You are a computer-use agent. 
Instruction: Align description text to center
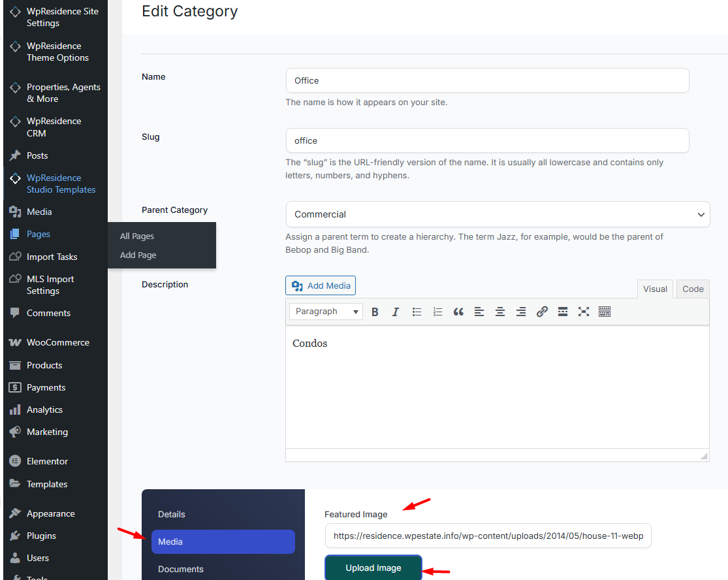coord(500,312)
